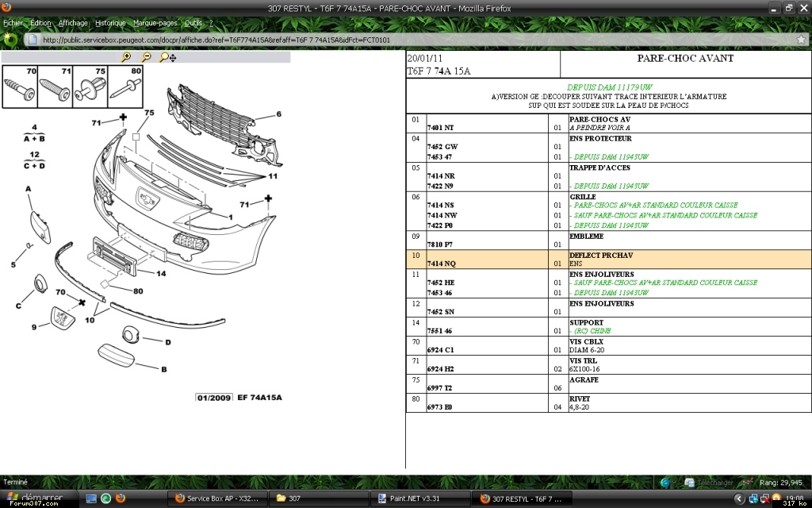Click part number 6924 C1
812x508 pixels.
440,350
